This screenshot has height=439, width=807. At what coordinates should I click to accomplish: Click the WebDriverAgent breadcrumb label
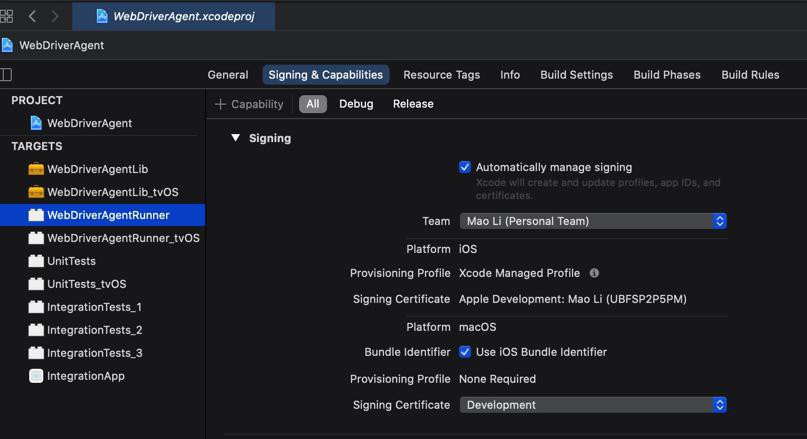pyautogui.click(x=62, y=45)
